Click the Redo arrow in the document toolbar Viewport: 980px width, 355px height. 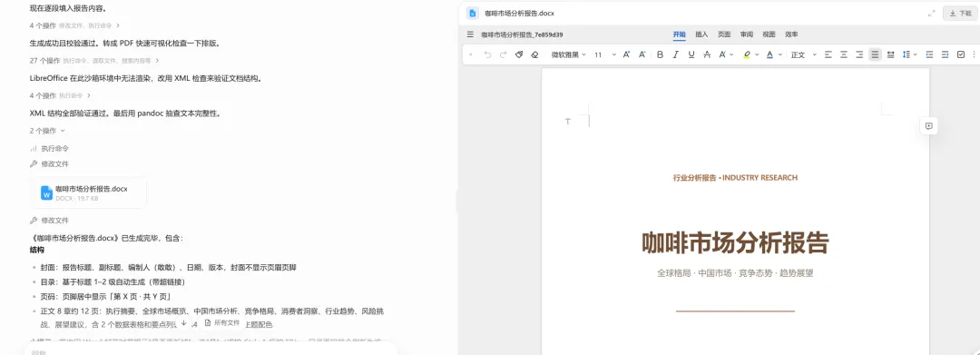503,55
